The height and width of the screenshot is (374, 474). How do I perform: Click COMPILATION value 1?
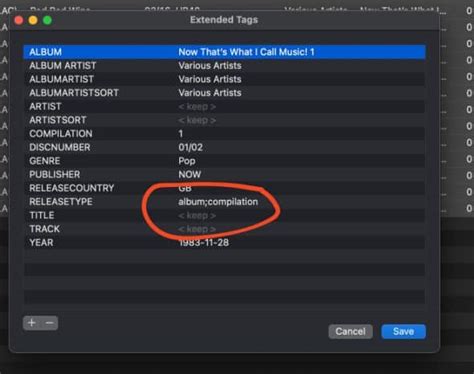click(181, 134)
